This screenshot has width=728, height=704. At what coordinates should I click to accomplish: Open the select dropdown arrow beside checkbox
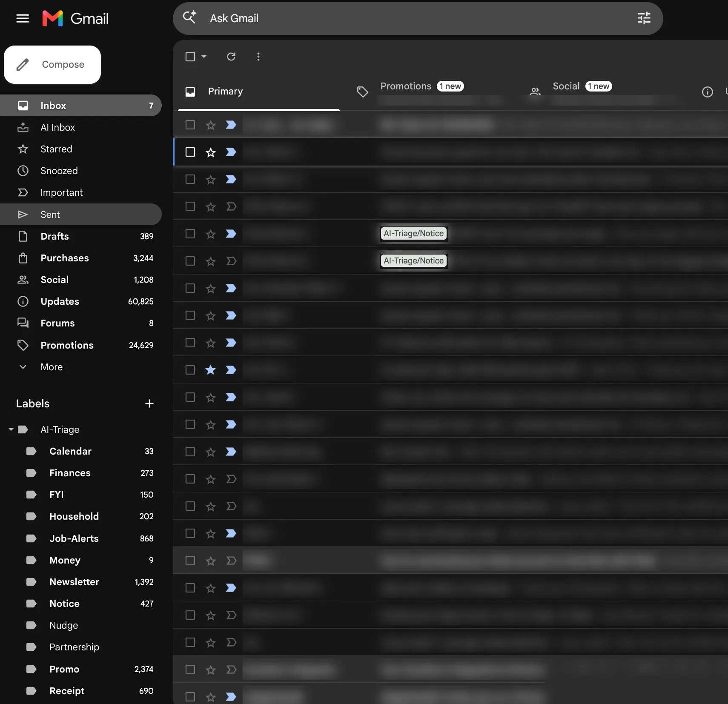coord(204,57)
